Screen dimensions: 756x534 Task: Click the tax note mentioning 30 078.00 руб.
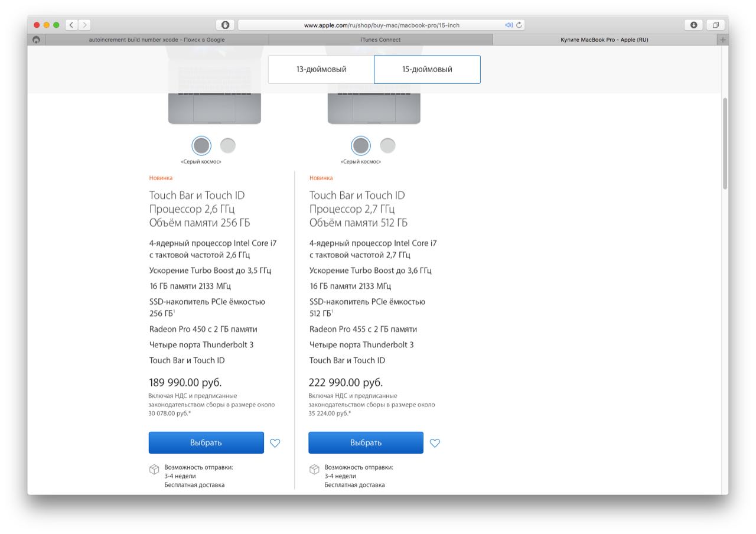[211, 405]
